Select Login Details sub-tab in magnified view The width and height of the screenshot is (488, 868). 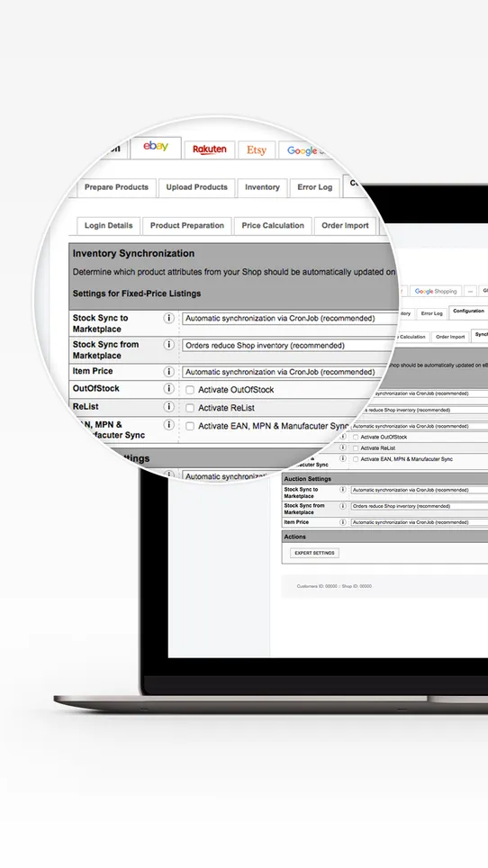pyautogui.click(x=108, y=226)
